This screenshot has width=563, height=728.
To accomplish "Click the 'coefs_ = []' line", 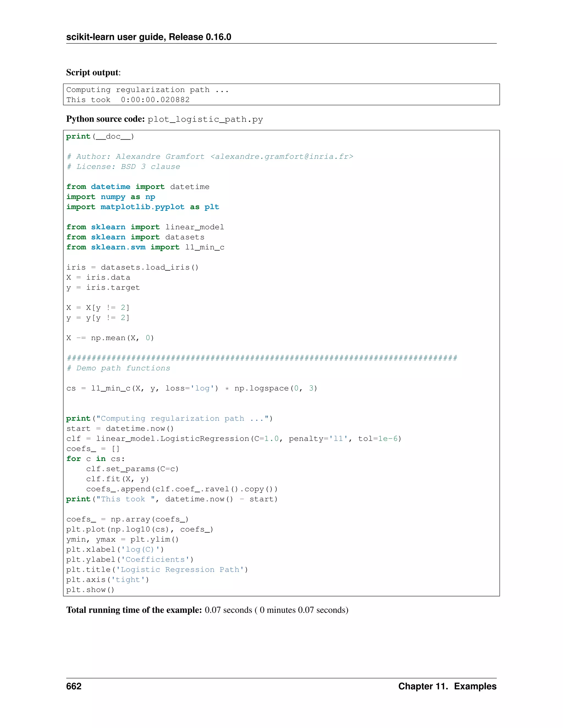I will (x=93, y=449).
